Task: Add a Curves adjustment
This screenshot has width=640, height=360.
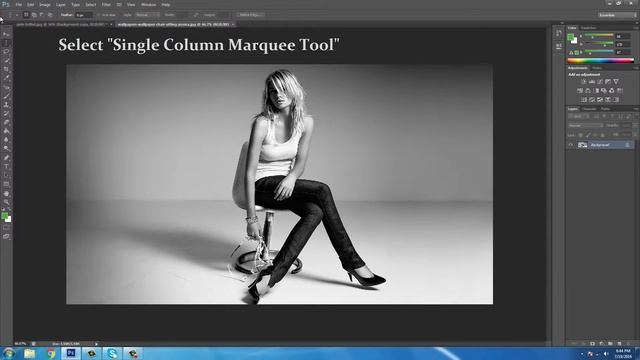Action: [x=600, y=82]
